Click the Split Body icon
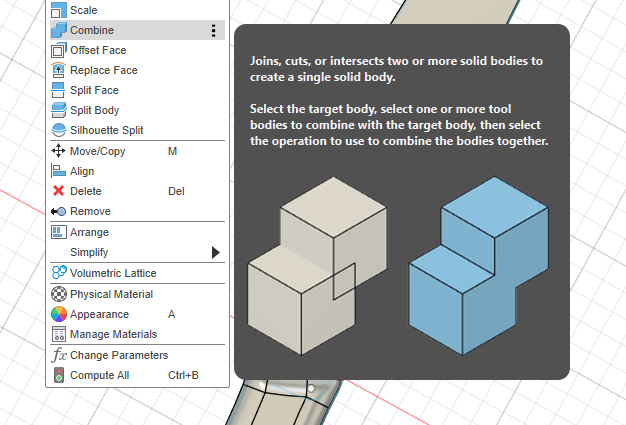 tap(58, 110)
